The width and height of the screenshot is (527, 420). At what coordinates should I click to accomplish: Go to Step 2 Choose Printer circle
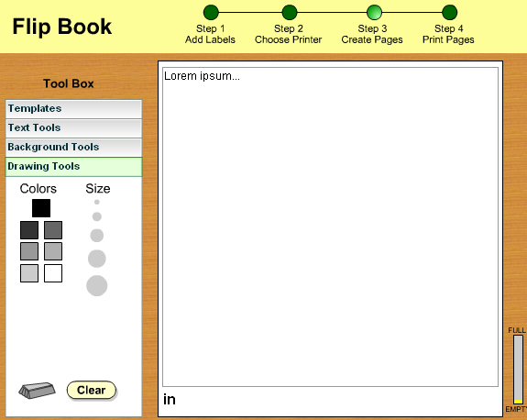pyautogui.click(x=290, y=13)
